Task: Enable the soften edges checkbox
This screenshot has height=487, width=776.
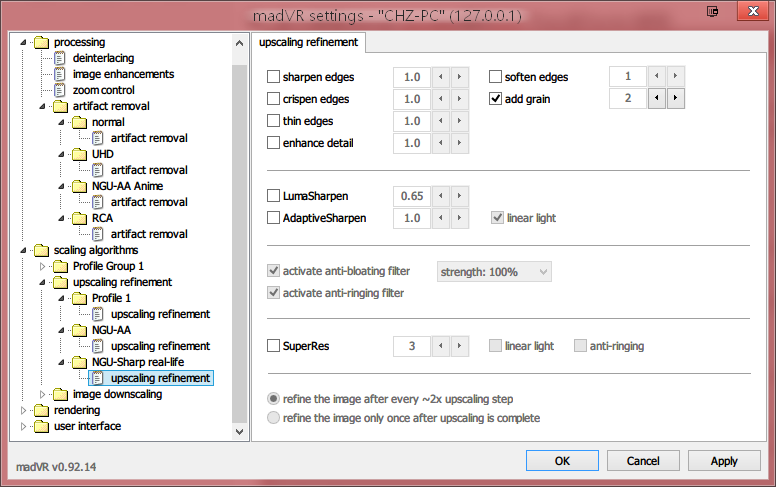Action: [495, 77]
